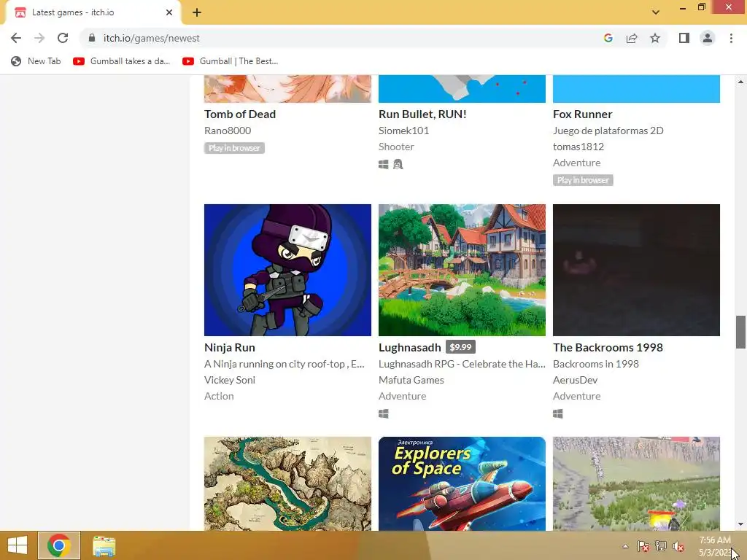Click Adventure genre under Lughnasadh

coord(402,396)
